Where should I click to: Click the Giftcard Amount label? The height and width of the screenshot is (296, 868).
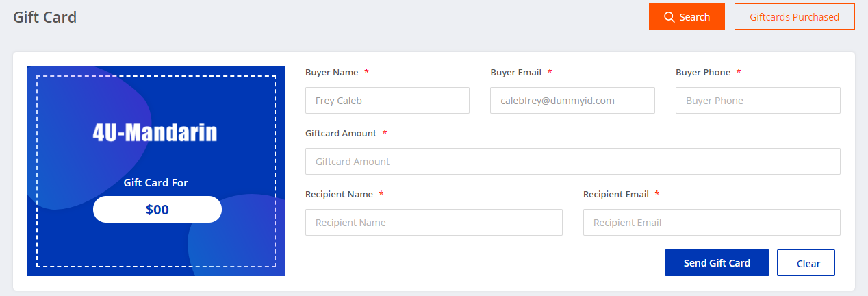tap(341, 133)
